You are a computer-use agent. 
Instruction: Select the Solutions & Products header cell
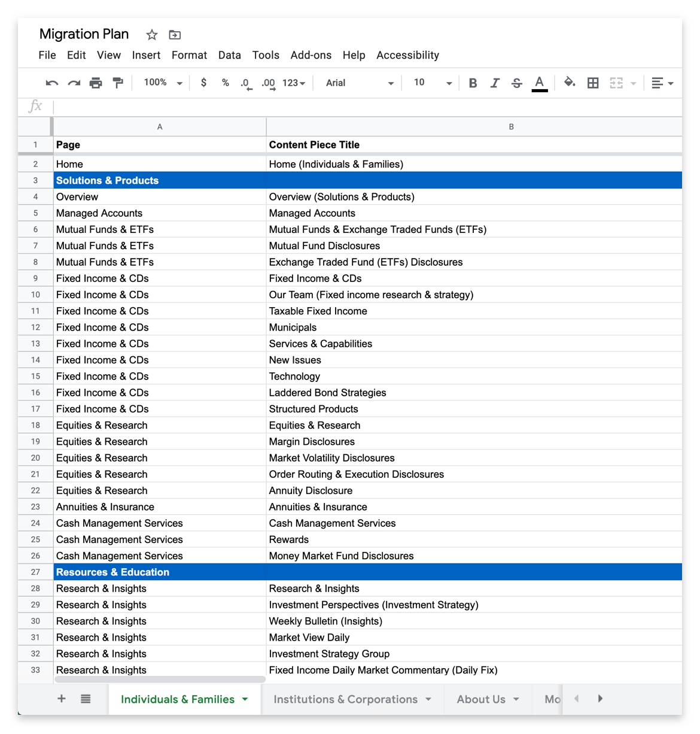point(160,180)
